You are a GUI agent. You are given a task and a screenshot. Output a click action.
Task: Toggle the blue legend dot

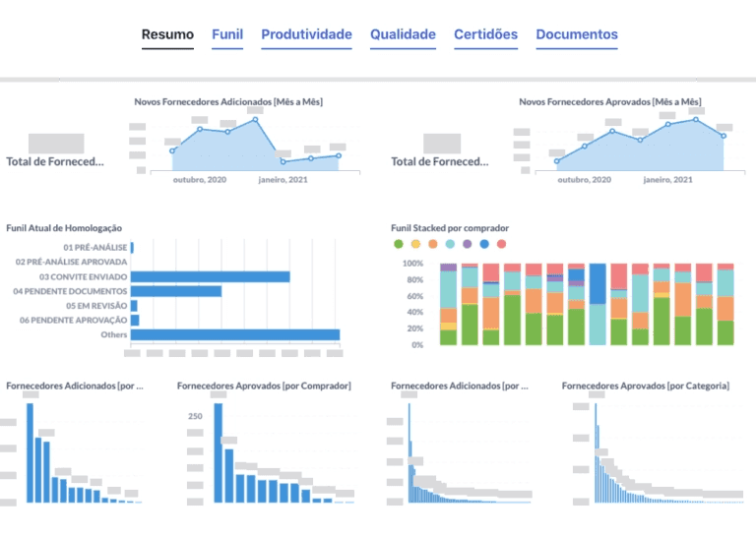tap(484, 244)
